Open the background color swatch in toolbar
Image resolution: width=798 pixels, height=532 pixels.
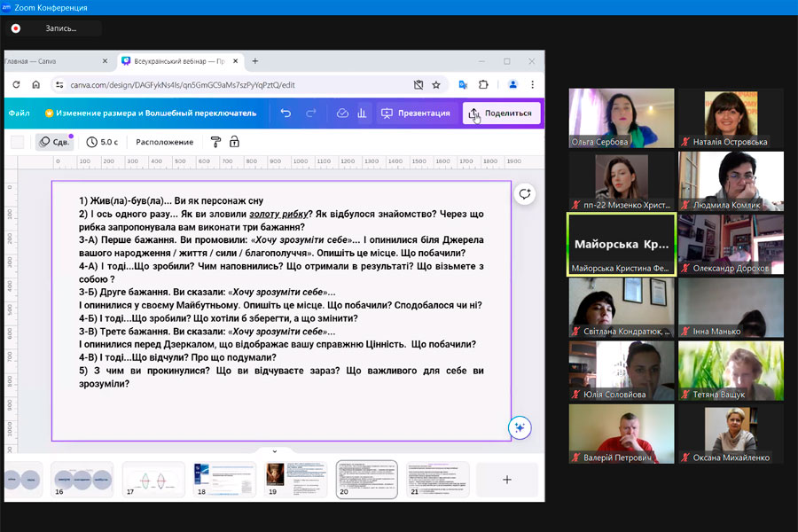pos(18,142)
